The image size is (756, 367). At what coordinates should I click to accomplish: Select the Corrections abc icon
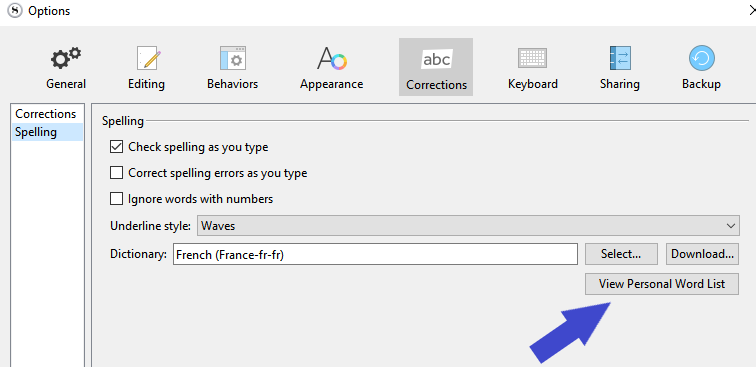point(436,60)
